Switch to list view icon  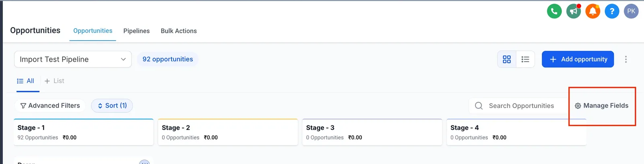pos(525,59)
